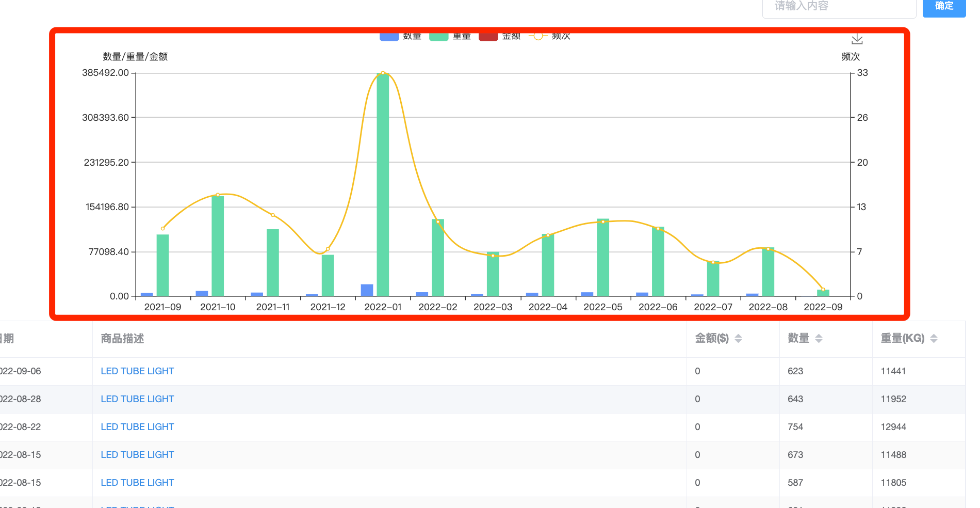
Task: Click the 2022-01 weight bar
Action: (383, 185)
